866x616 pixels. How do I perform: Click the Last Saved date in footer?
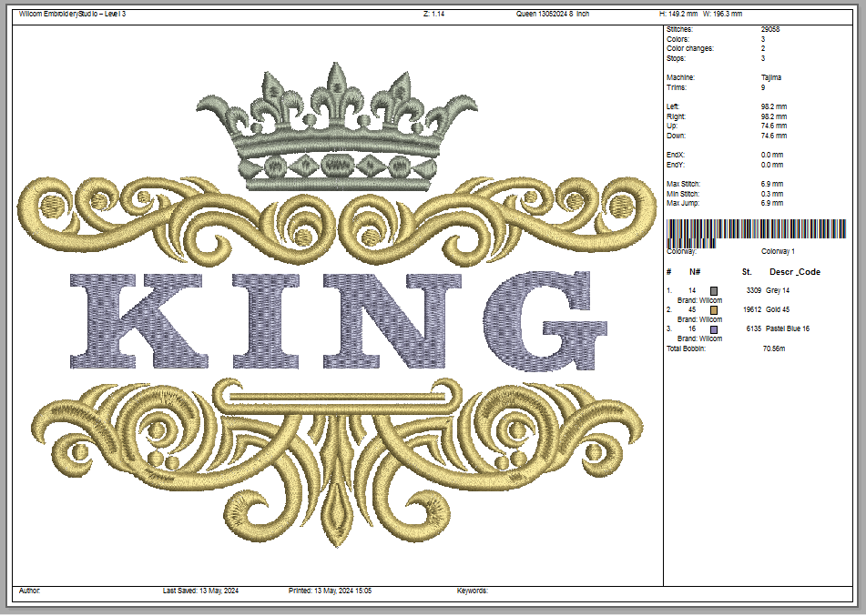point(200,591)
